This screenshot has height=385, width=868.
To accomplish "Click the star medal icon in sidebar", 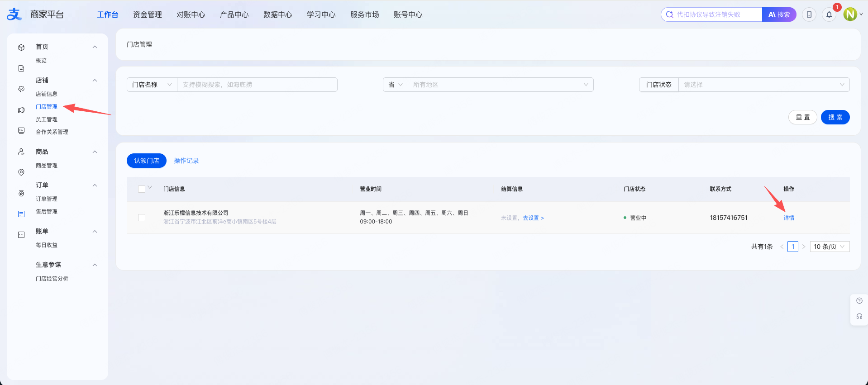I will click(21, 193).
